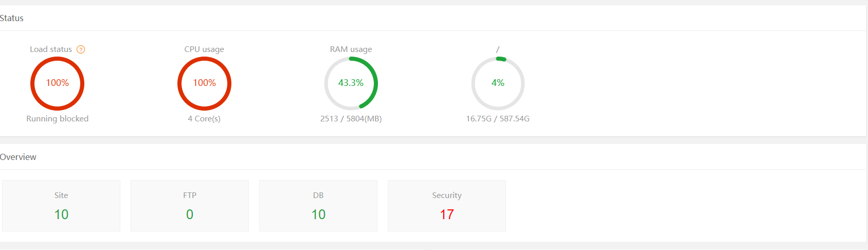Click the 4 Core(s) text

tap(204, 119)
